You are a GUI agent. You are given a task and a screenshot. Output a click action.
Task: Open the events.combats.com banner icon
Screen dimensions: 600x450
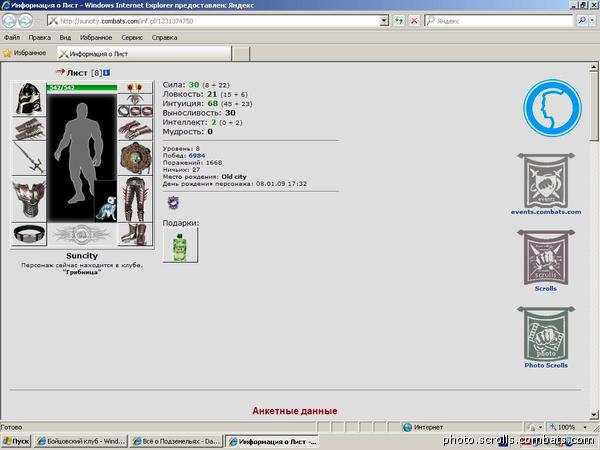546,181
